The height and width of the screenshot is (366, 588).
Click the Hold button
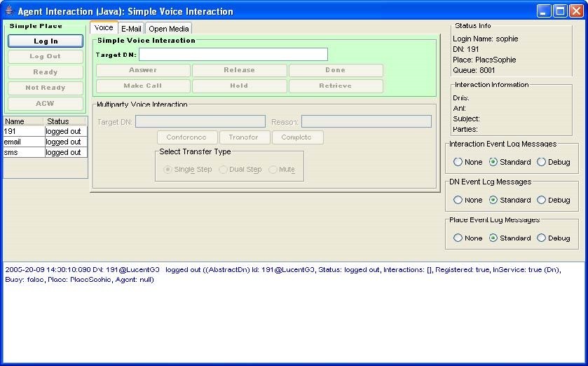pyautogui.click(x=239, y=86)
